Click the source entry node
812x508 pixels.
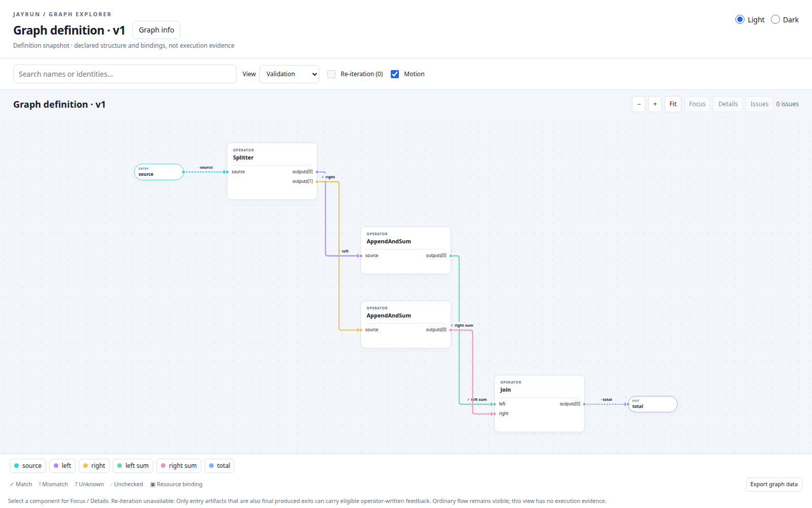(159, 172)
